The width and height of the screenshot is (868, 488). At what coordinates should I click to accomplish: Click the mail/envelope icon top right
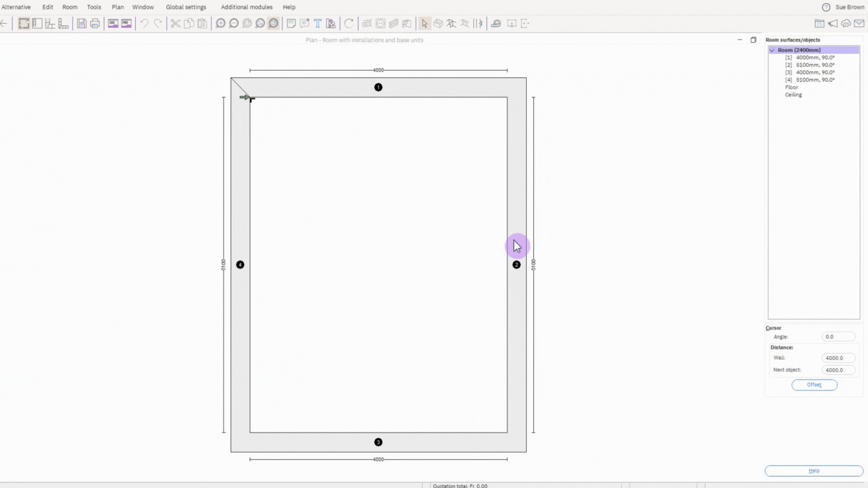click(x=859, y=23)
